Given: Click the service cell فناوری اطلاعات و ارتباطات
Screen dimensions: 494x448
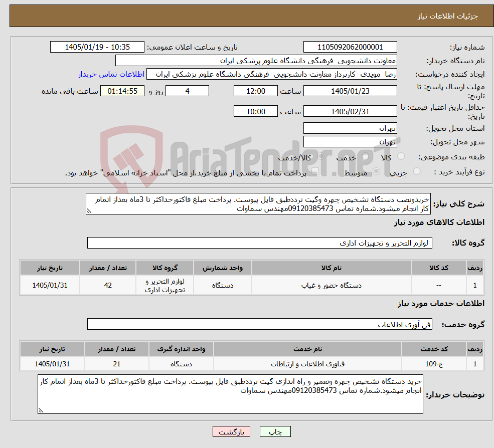Looking at the screenshot, I should (x=307, y=364).
